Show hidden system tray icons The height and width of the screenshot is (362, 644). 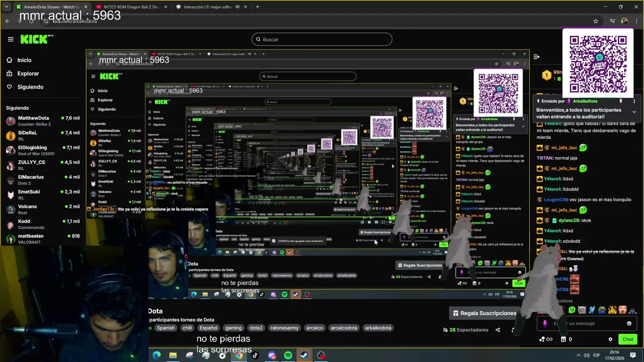[578, 355]
